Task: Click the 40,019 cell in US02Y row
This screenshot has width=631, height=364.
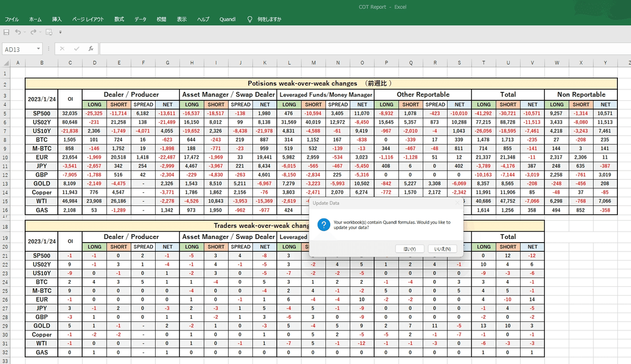Action: click(314, 122)
